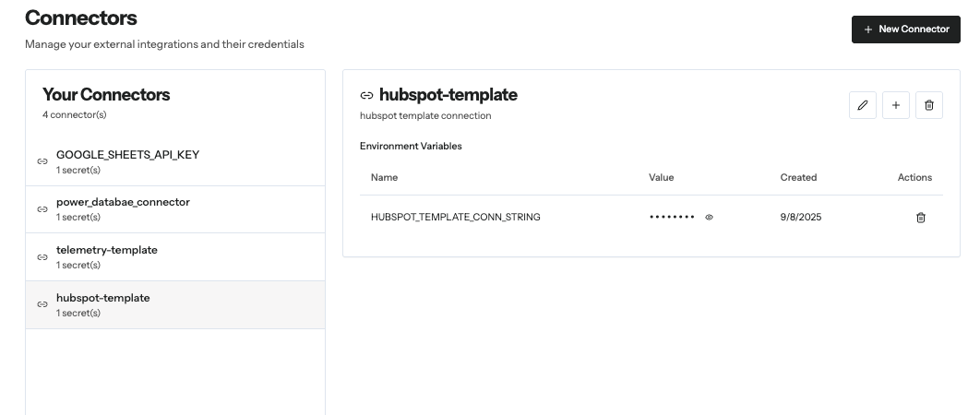
Task: Select the hubspot-template connector in list
Action: click(x=175, y=305)
